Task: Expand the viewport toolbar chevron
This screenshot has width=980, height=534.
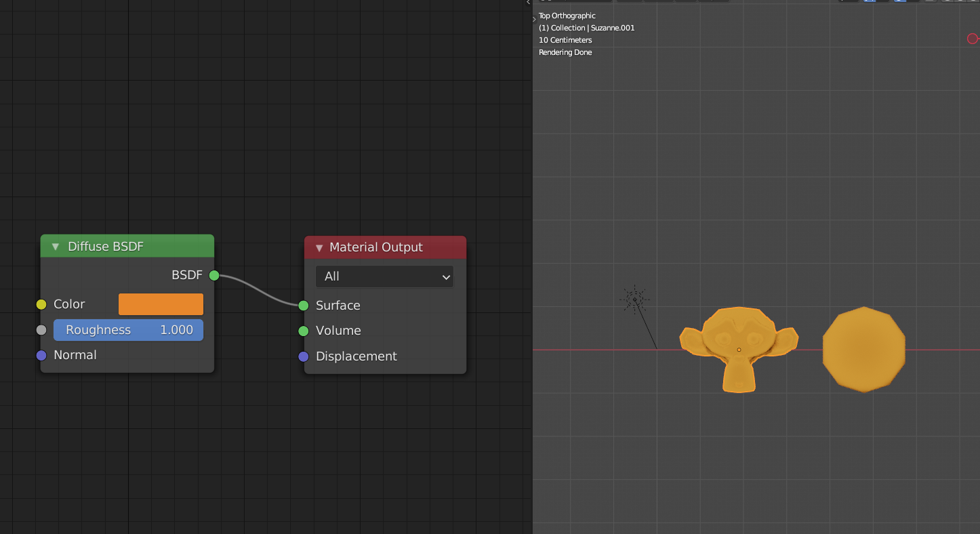Action: [534, 19]
